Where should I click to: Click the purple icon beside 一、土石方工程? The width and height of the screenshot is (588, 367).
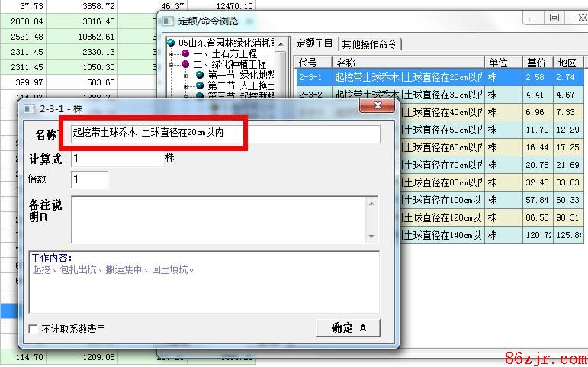click(185, 54)
